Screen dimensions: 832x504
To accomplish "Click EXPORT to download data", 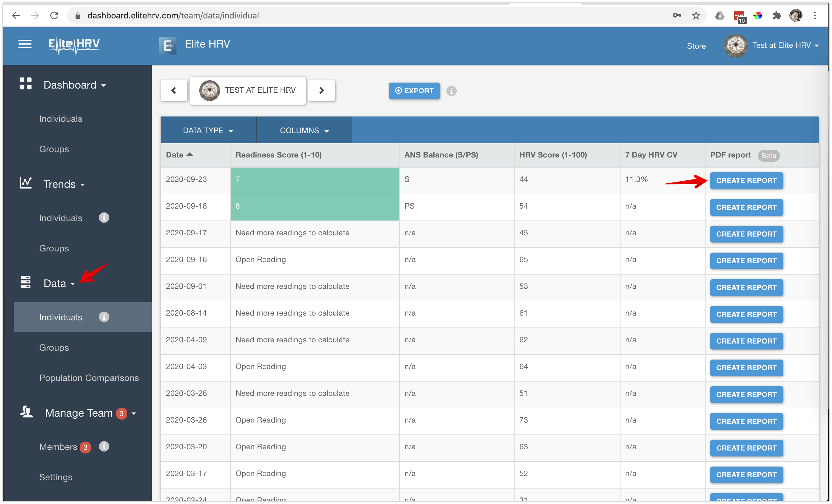I will pos(414,91).
